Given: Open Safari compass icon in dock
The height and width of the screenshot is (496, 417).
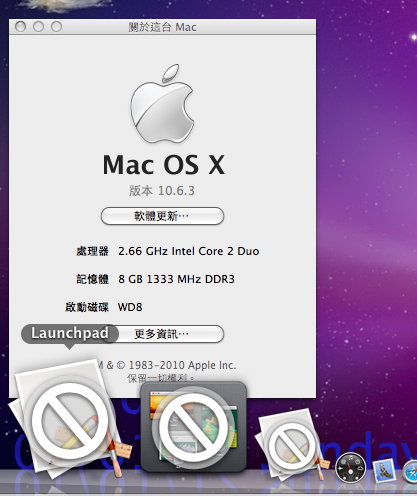Looking at the screenshot, I should 411,471.
